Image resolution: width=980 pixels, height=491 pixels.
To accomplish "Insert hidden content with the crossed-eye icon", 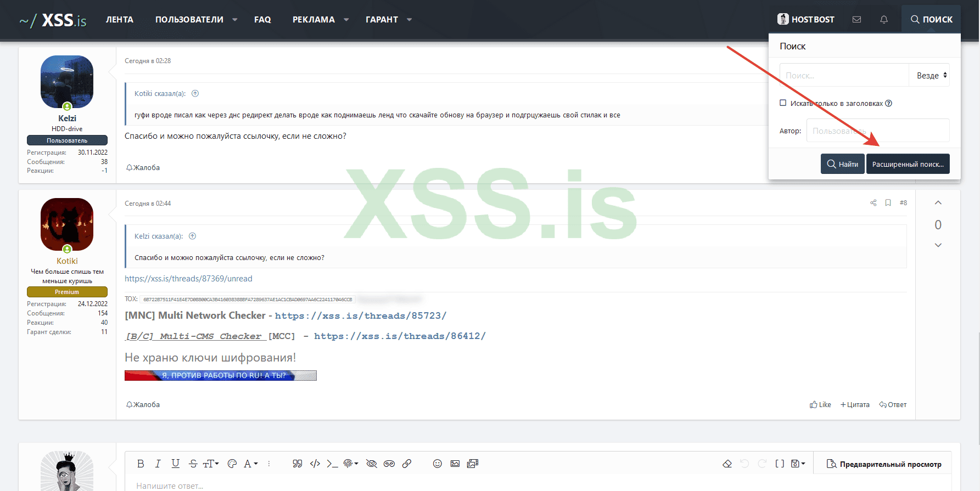I will pyautogui.click(x=372, y=464).
